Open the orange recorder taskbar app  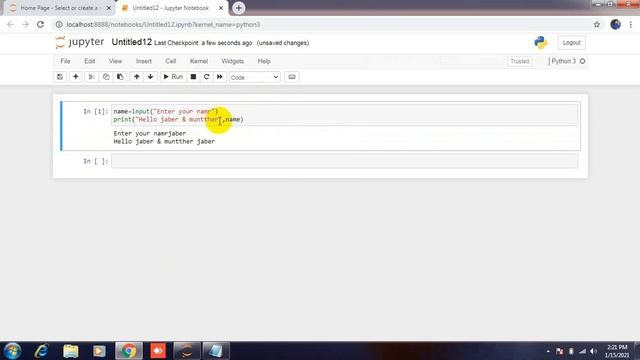(x=158, y=351)
